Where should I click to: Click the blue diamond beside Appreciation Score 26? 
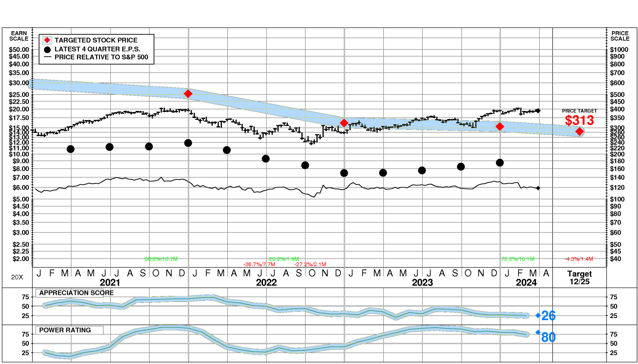pos(538,315)
